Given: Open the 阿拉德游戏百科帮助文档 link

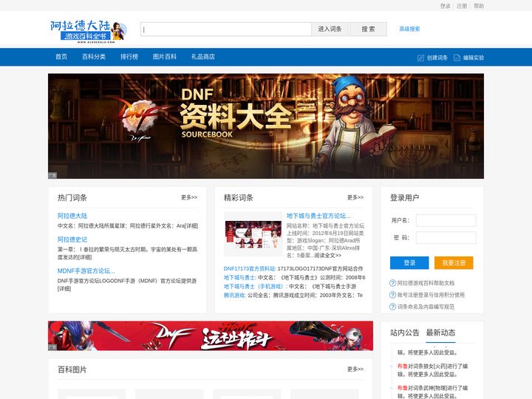Looking at the screenshot, I should (426, 283).
